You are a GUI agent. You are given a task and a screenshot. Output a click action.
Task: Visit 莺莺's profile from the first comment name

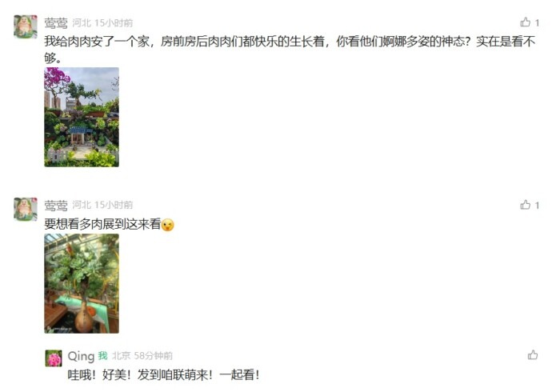(x=56, y=23)
